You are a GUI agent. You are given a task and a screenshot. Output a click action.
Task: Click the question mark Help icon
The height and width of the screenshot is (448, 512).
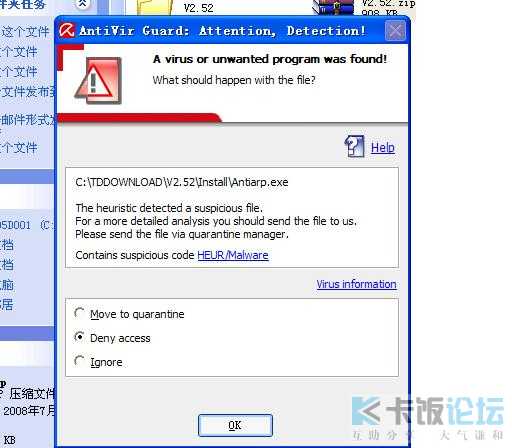point(354,146)
